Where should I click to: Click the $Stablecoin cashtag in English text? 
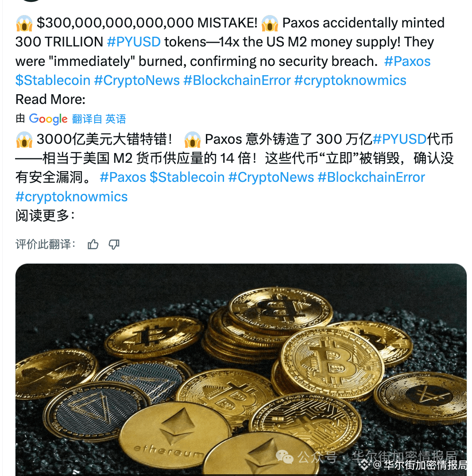(53, 81)
